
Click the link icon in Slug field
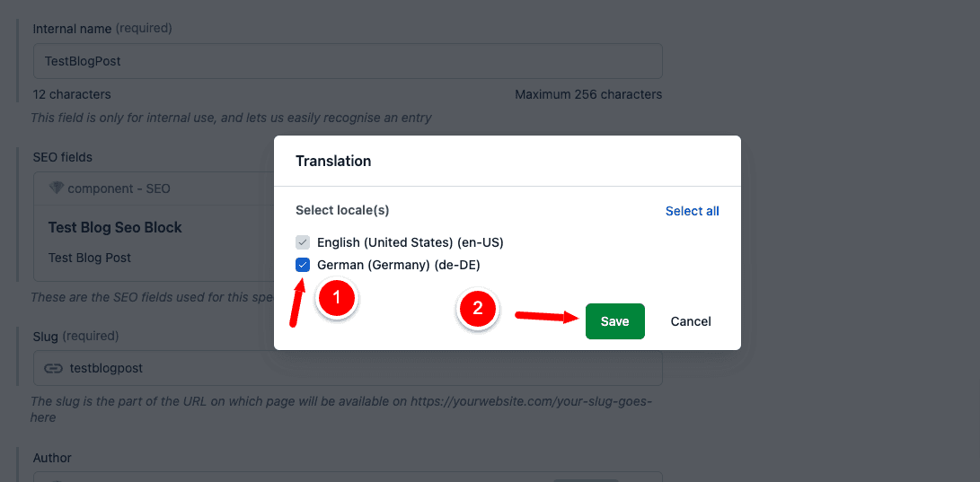[x=54, y=368]
